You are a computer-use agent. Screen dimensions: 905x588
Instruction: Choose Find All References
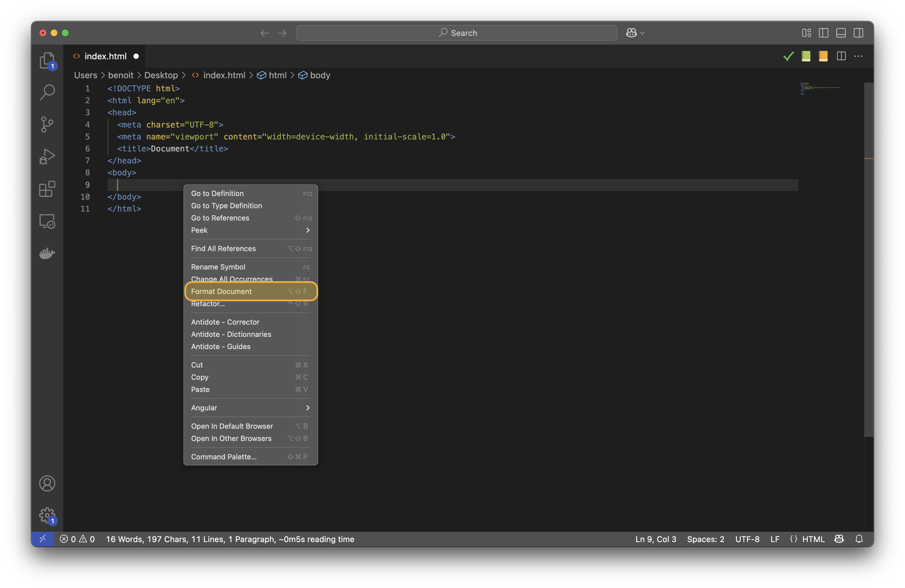[x=250, y=248]
